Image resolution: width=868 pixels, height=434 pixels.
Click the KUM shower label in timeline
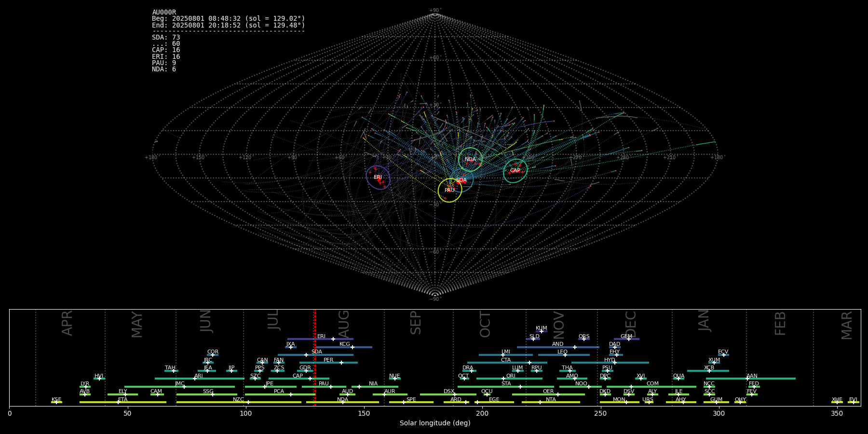pos(542,328)
